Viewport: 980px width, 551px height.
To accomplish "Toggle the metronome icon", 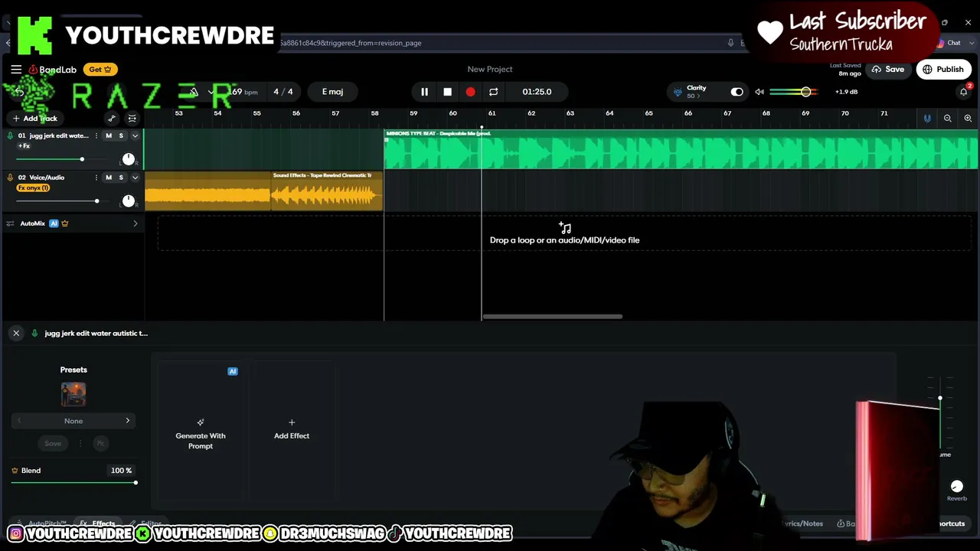I will [194, 92].
